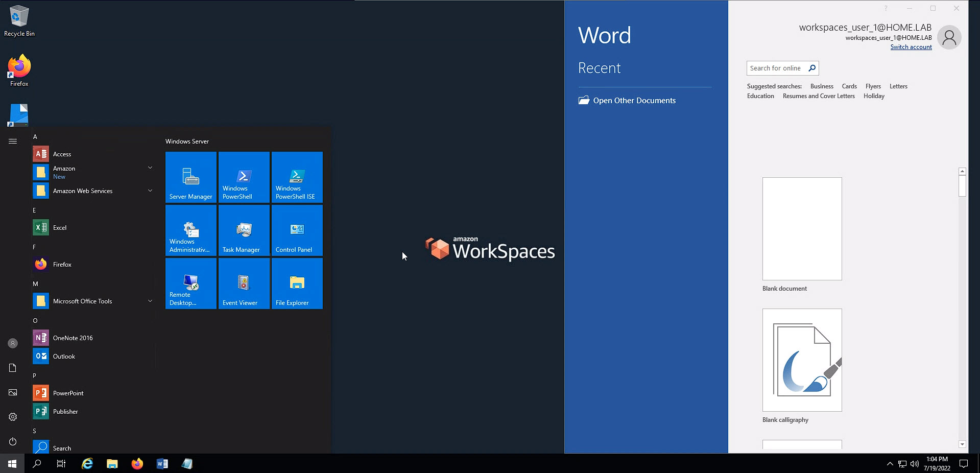
Task: Select Open Other Documents in Word
Action: pyautogui.click(x=634, y=100)
